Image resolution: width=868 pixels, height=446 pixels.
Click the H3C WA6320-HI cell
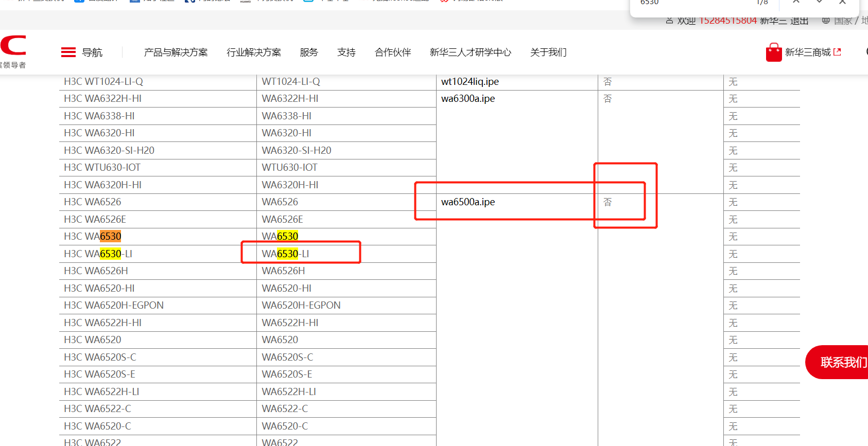point(99,133)
